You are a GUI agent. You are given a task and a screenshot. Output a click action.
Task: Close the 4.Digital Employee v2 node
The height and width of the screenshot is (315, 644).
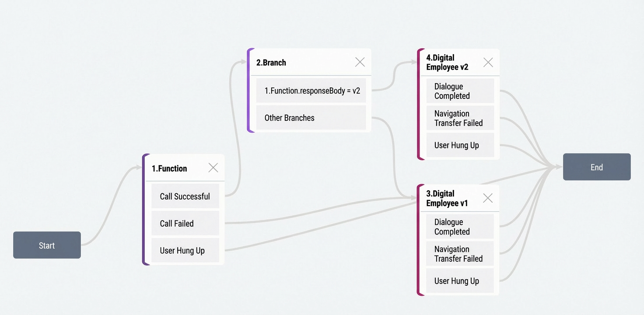[x=488, y=63]
